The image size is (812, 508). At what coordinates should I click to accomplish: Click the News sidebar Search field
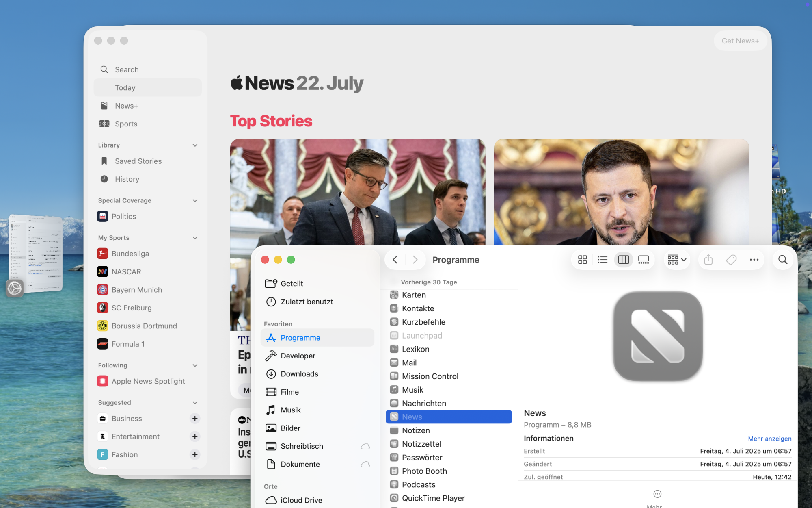pyautogui.click(x=127, y=69)
